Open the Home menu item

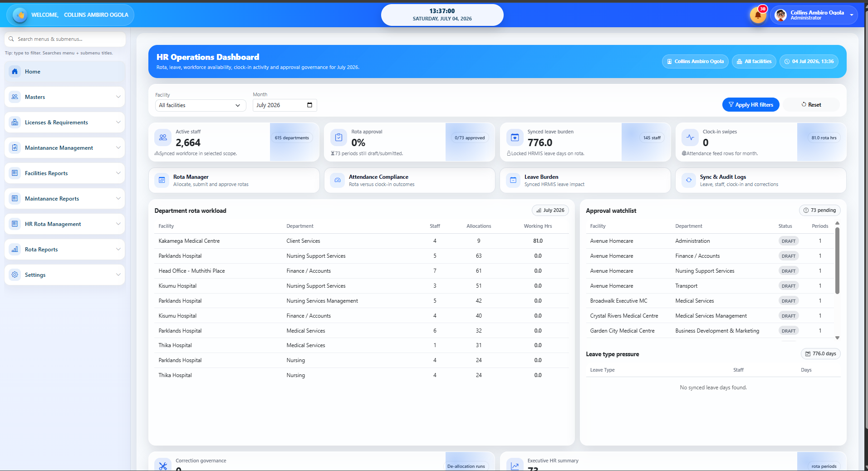tap(65, 71)
